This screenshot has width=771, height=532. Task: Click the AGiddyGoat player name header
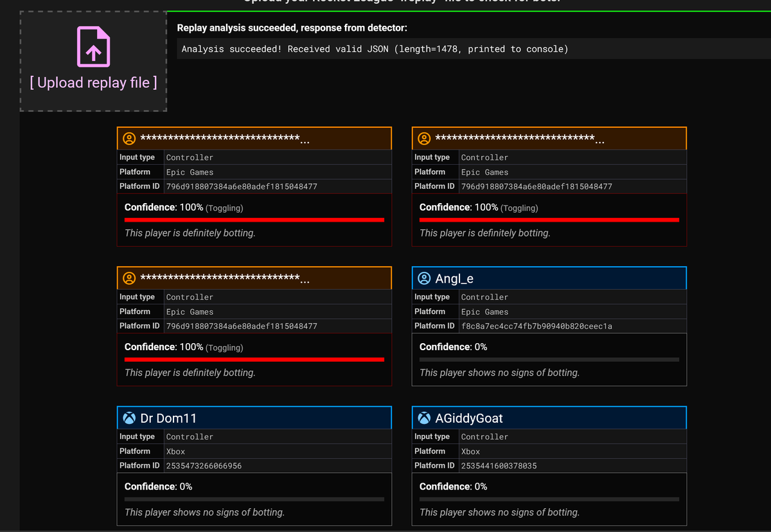point(549,418)
